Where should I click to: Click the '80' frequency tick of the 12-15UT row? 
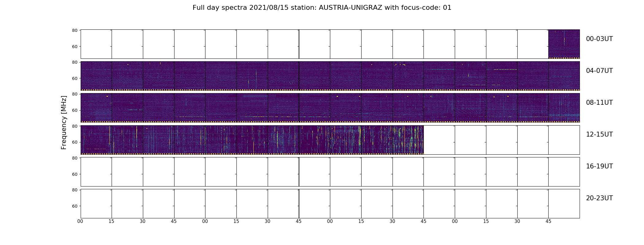tap(75, 126)
